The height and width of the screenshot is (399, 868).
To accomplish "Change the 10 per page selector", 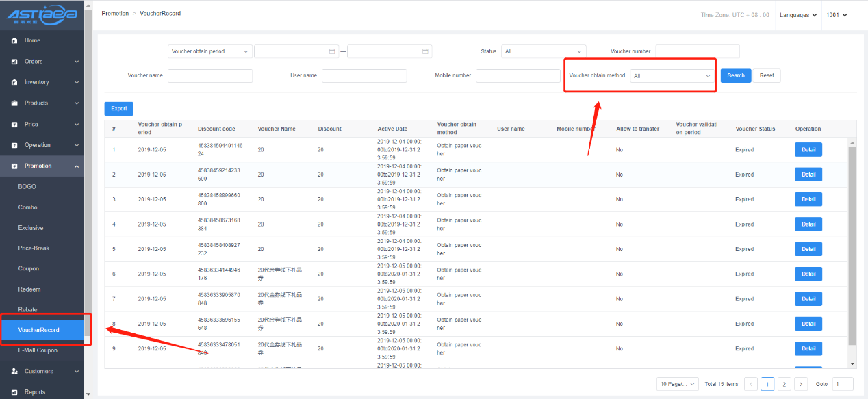I will (677, 384).
